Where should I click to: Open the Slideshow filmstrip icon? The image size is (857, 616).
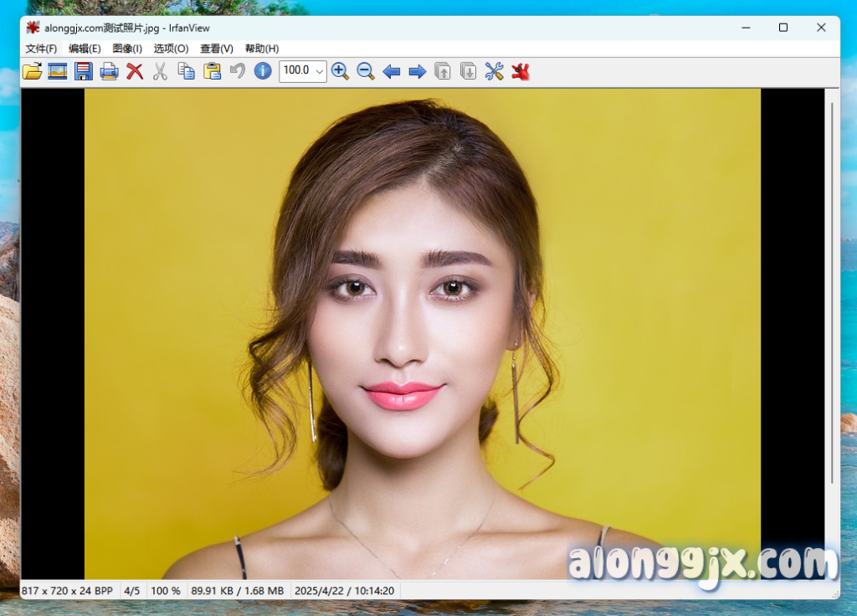coord(57,71)
